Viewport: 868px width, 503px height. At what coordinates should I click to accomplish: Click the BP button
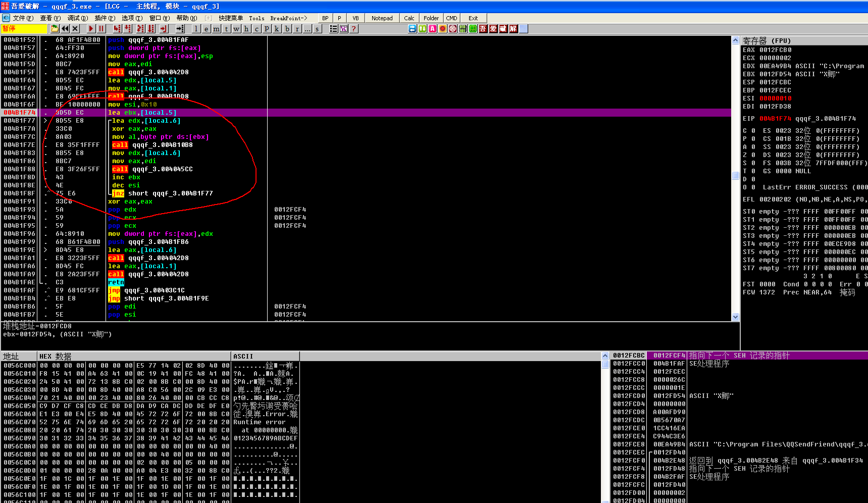click(x=325, y=18)
